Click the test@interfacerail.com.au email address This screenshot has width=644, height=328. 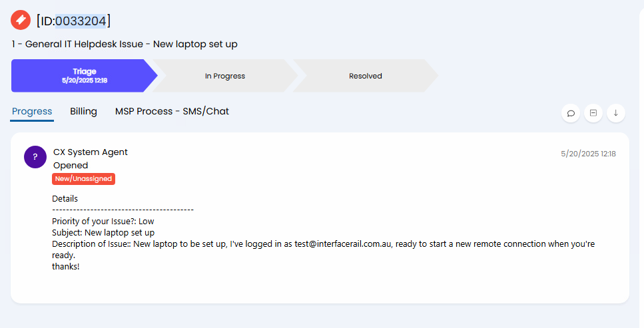click(x=343, y=244)
